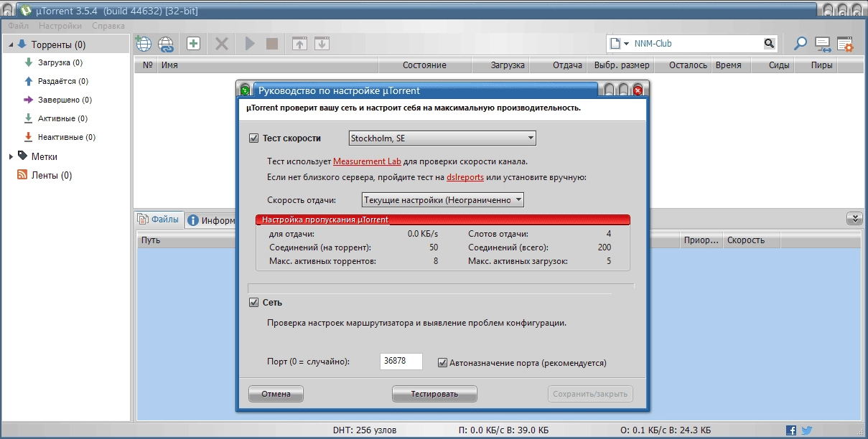Click DHT: 256 узлов status text

tap(365, 430)
